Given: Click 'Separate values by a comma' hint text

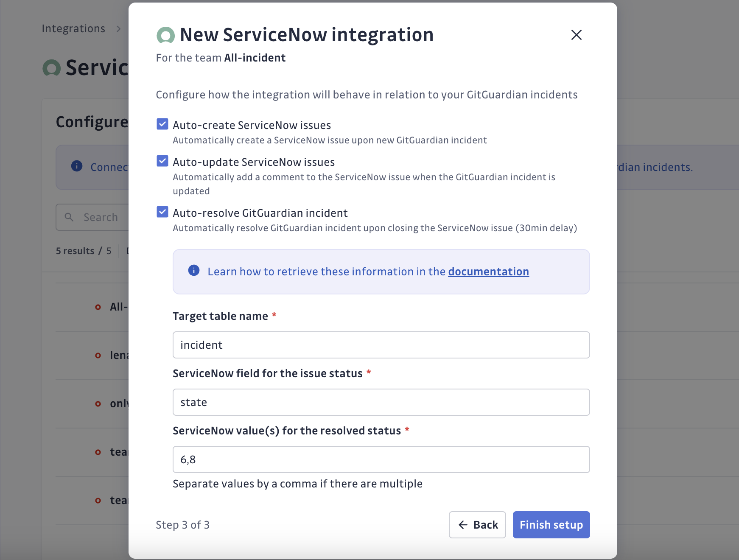Looking at the screenshot, I should (x=297, y=484).
